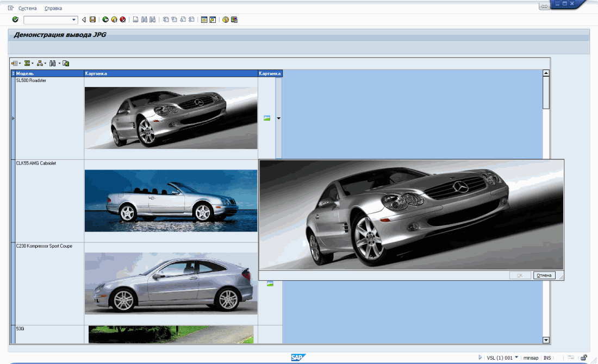Viewport: 598px width, 364px height.
Task: Click the Subtotals hierarchy icon in ALV toolbar
Action: [x=40, y=63]
